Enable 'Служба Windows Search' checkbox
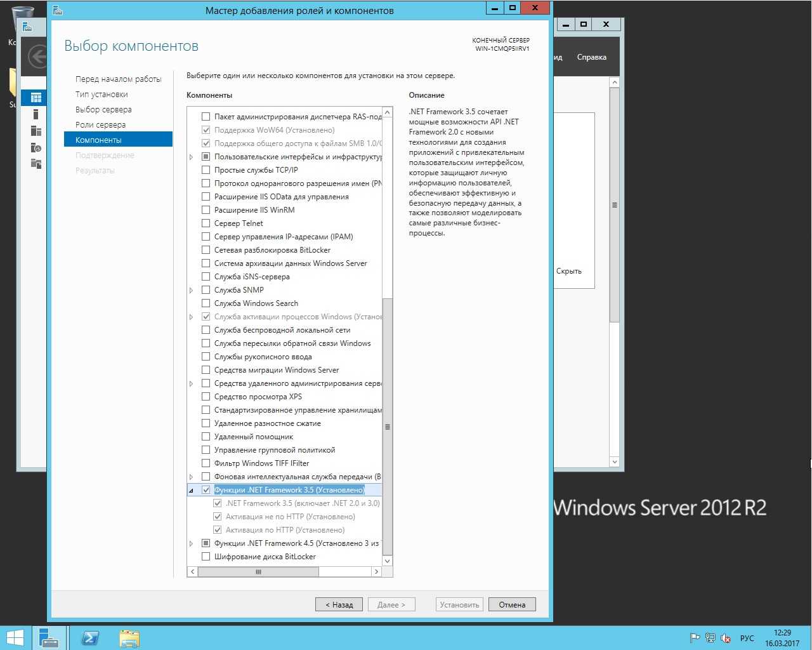The width and height of the screenshot is (812, 650). [206, 303]
